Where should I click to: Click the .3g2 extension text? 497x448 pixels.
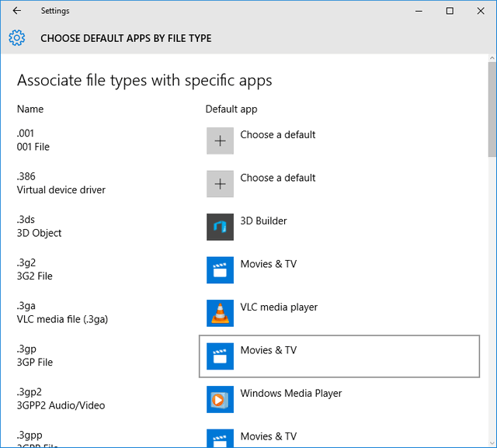pyautogui.click(x=26, y=263)
